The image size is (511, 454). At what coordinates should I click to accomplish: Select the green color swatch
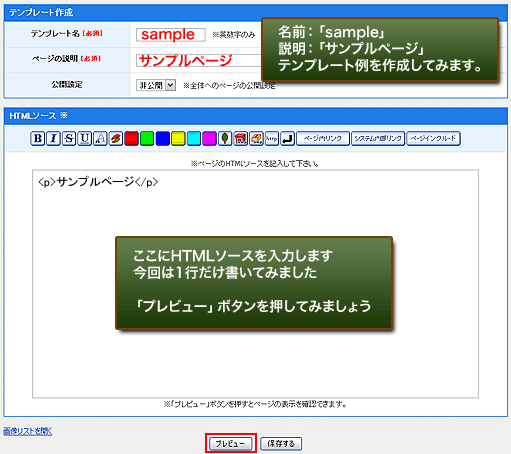coord(147,138)
